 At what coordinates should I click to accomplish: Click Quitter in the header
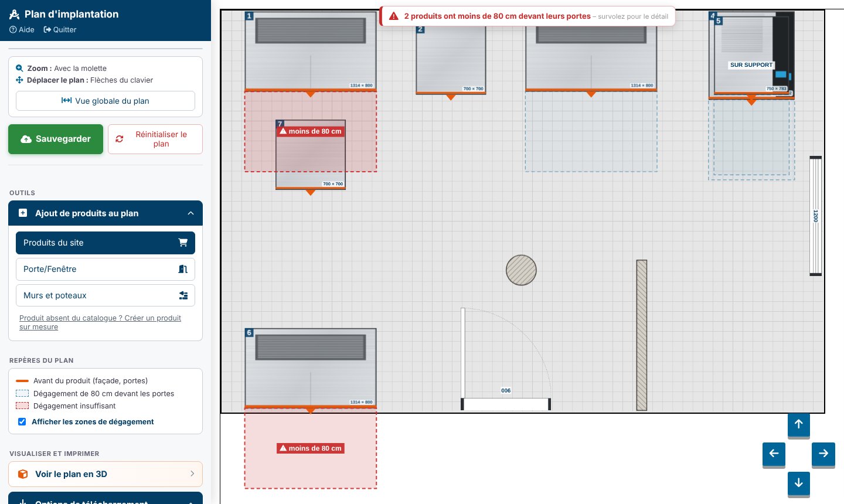point(60,29)
